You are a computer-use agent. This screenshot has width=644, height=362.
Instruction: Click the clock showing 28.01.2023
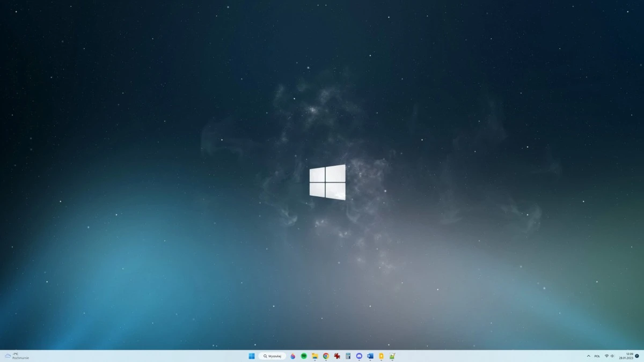[x=626, y=356]
